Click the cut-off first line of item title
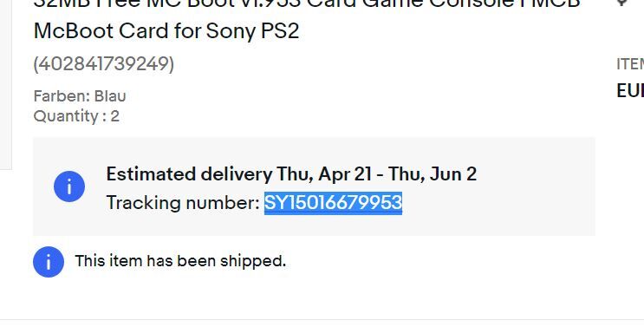The height and width of the screenshot is (327, 644). click(x=307, y=4)
